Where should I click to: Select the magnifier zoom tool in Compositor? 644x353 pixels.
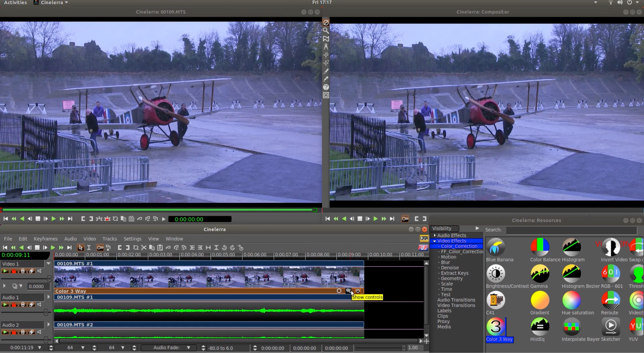point(325,31)
